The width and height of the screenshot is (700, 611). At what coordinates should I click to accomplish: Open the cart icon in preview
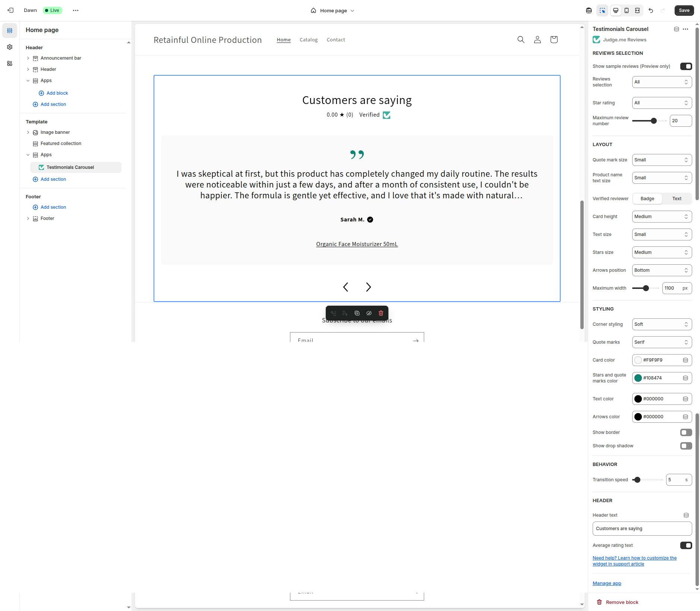(554, 40)
